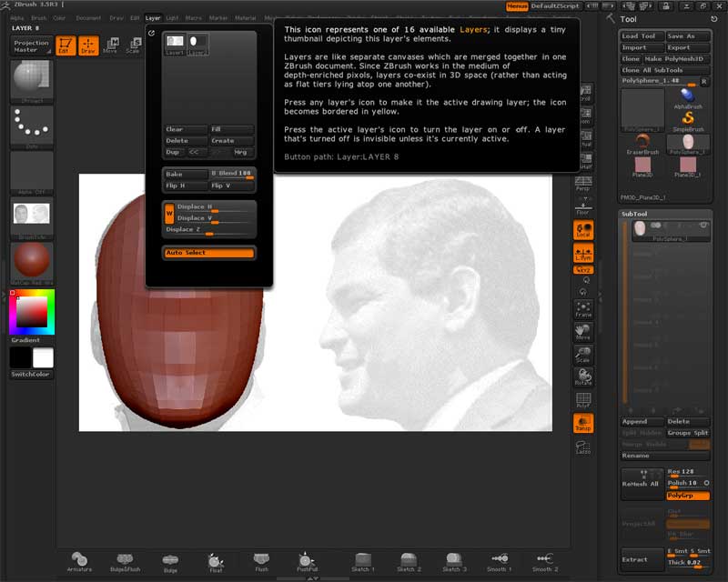This screenshot has height=582, width=728.
Task: Toggle PolyF polyframe display
Action: click(583, 399)
